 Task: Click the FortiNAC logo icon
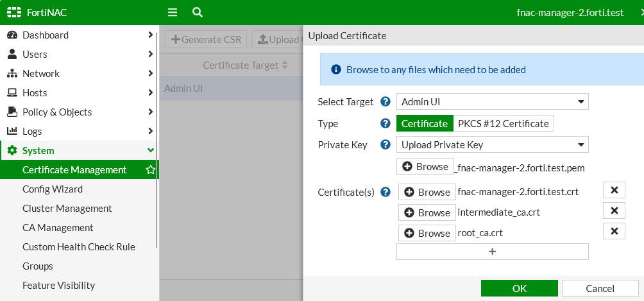coord(13,12)
